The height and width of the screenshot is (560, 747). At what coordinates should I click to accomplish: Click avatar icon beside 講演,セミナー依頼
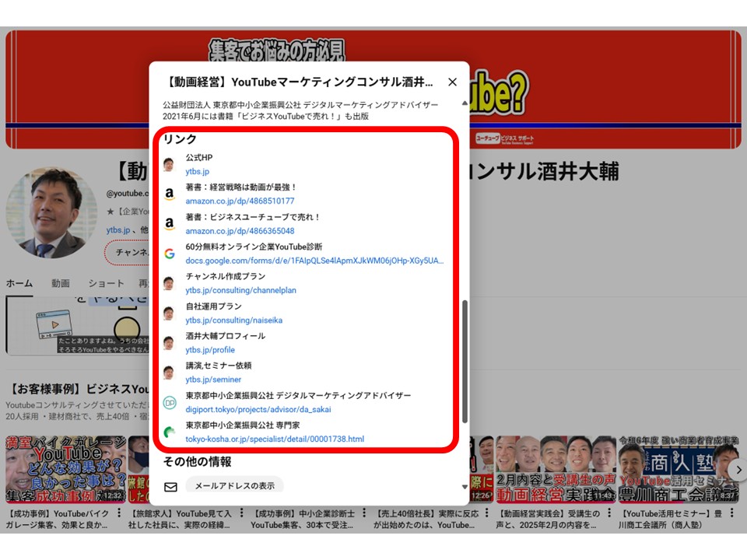tap(169, 373)
